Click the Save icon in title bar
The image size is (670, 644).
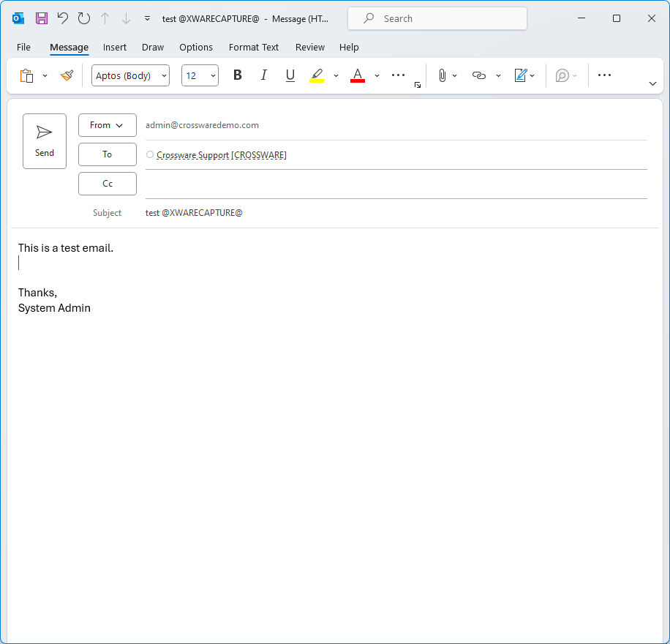(42, 18)
